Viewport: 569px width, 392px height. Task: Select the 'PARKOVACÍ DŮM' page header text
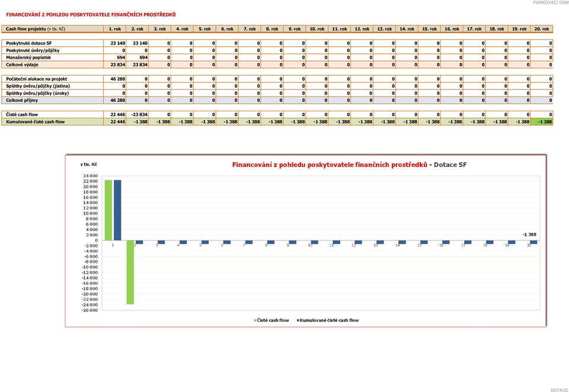click(x=551, y=2)
